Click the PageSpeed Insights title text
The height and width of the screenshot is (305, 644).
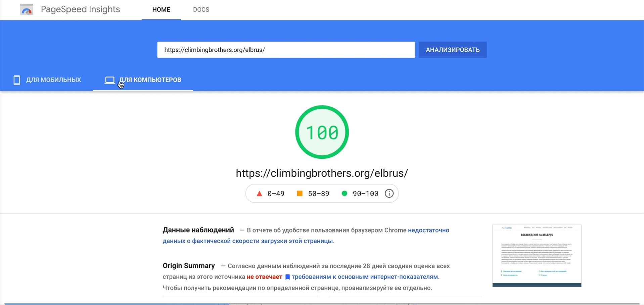point(80,9)
